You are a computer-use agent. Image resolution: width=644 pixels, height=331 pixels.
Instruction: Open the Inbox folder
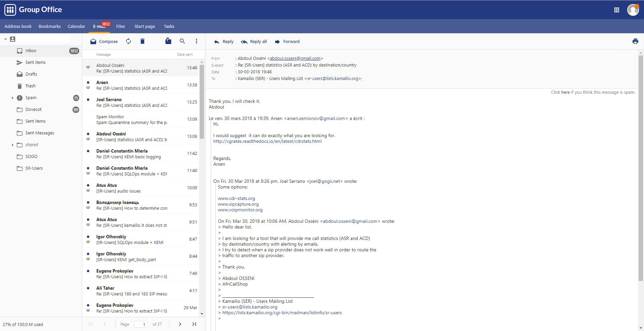[41, 51]
